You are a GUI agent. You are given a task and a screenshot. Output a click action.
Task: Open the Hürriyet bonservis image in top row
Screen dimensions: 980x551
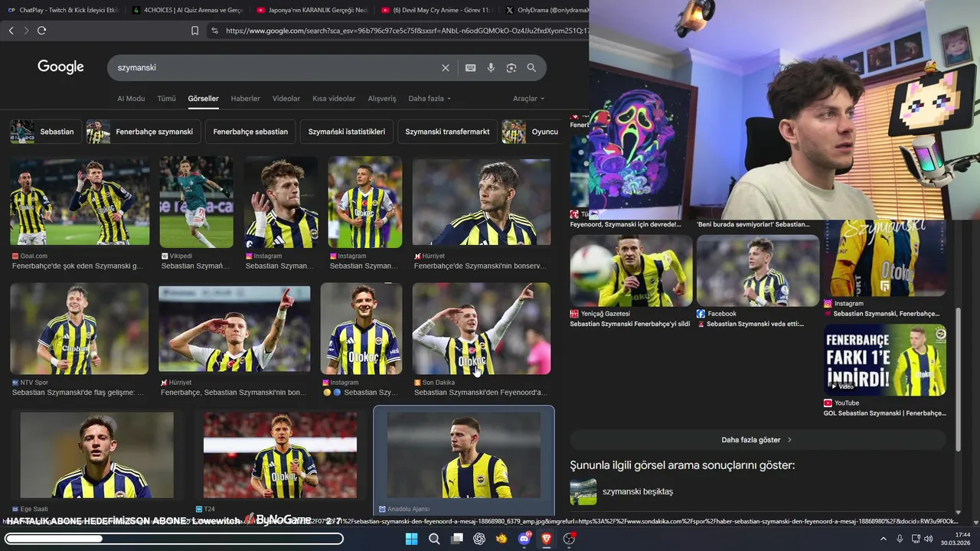click(x=482, y=202)
